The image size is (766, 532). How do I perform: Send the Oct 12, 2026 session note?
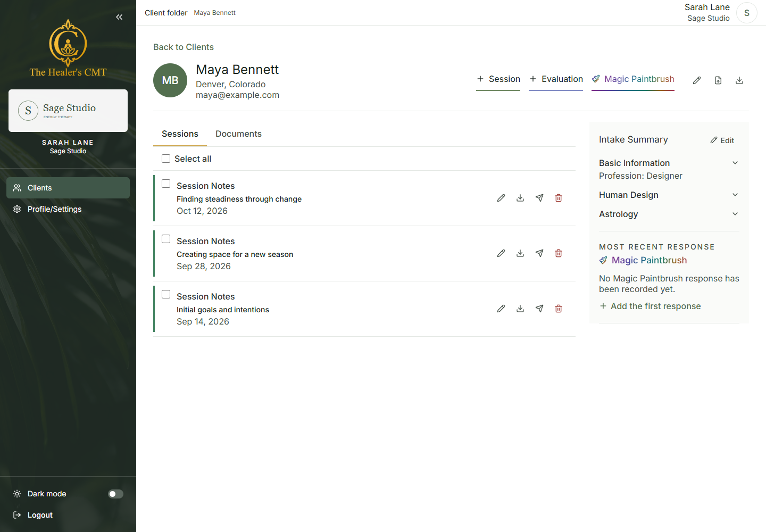[x=539, y=198]
